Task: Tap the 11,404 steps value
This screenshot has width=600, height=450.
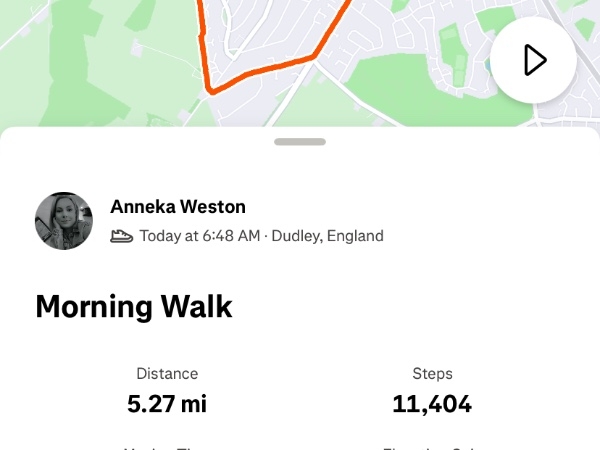Action: [432, 404]
